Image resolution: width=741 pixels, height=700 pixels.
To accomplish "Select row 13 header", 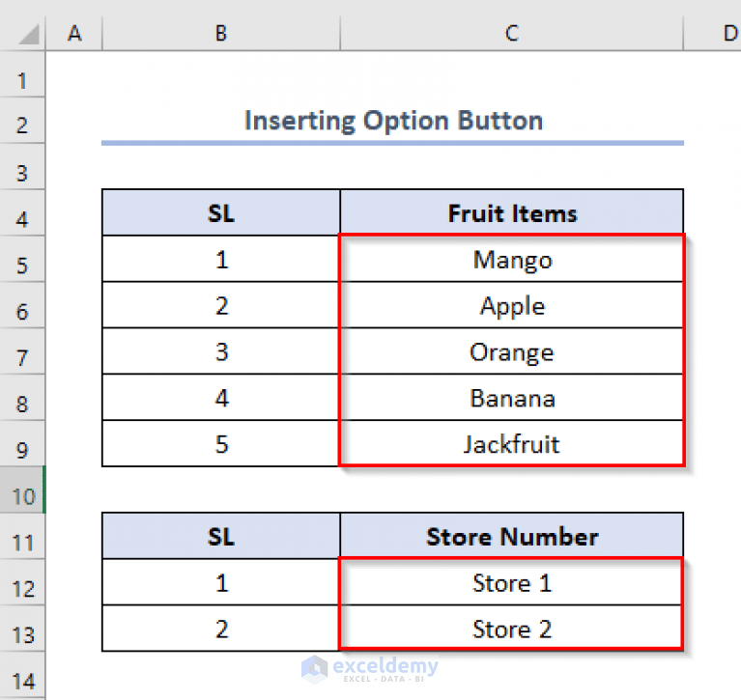I will coord(22,630).
